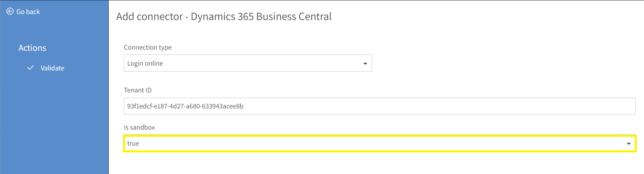This screenshot has width=644, height=174.
Task: Click the Dynamics 365 Business Central heading text
Action: point(261,16)
